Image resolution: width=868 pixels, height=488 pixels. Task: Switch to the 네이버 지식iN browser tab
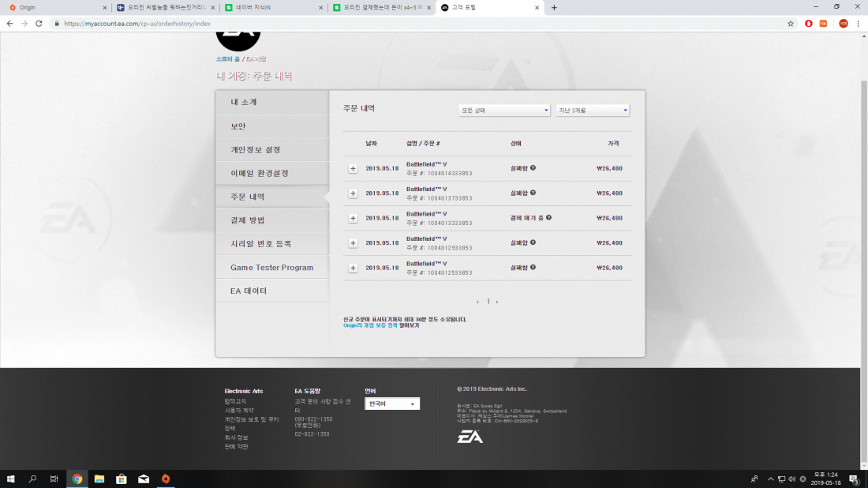point(274,8)
